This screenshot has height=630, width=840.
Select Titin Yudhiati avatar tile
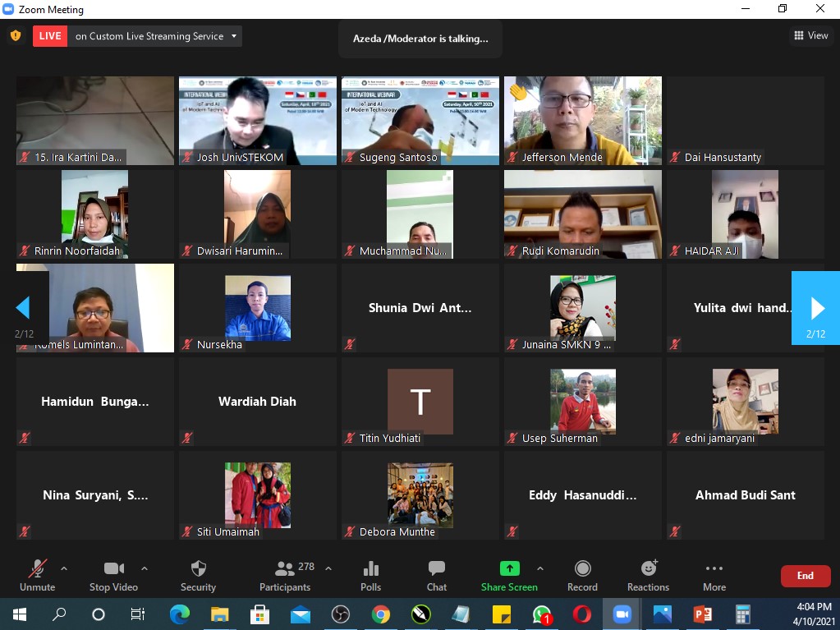(x=420, y=402)
